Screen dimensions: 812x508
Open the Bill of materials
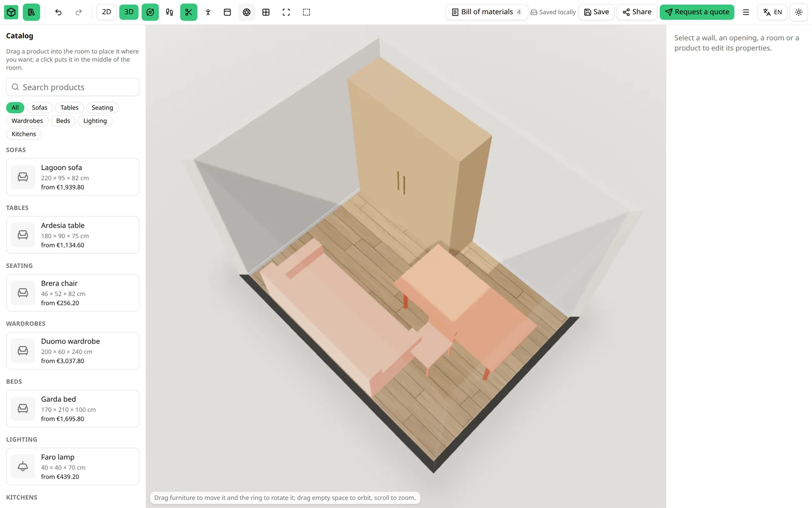487,12
